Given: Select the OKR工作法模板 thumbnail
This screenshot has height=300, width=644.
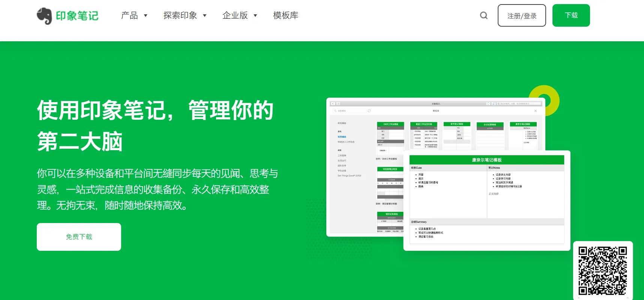Looking at the screenshot, I should pos(390,137).
